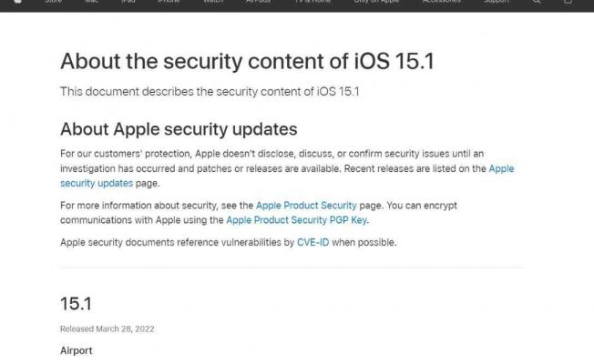
Task: Open the shopping bag icon
Action: [568, 1]
